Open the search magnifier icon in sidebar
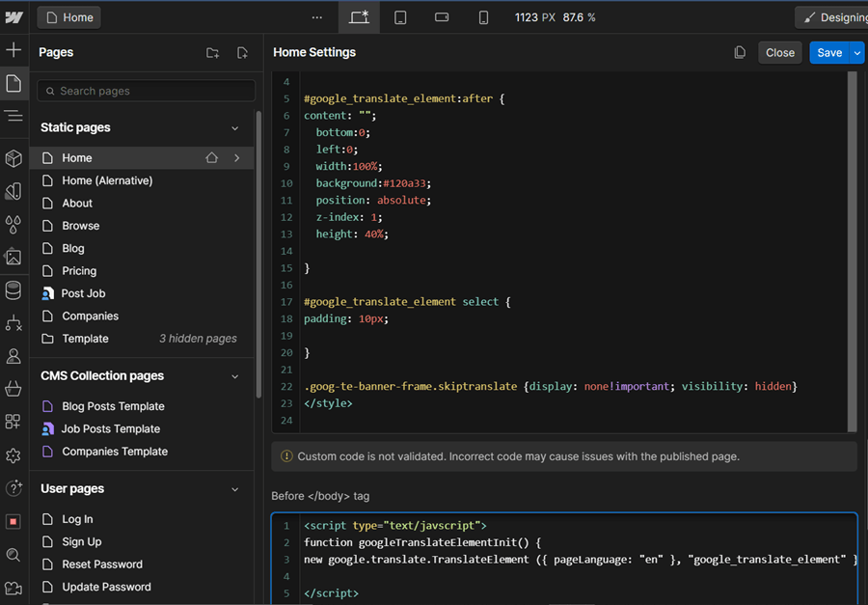The height and width of the screenshot is (605, 868). click(14, 555)
